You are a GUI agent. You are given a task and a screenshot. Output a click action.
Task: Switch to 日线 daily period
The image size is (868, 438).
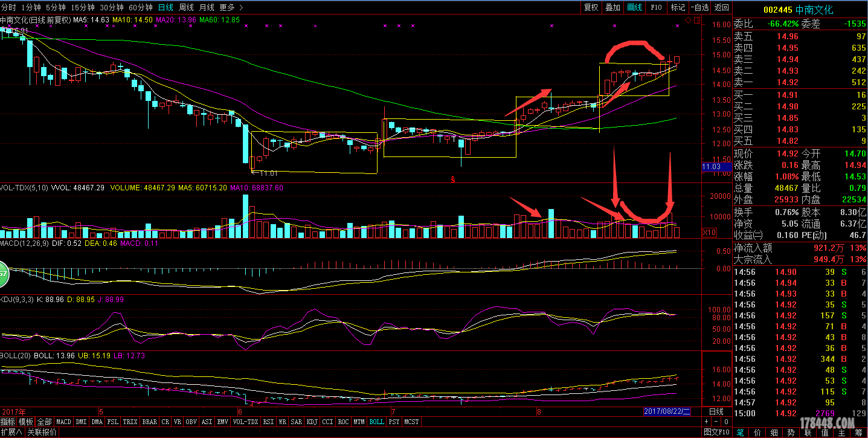pos(165,7)
